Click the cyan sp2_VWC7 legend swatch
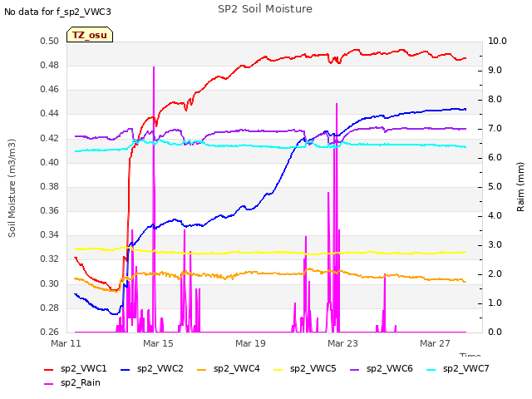Viewport: 532px width, 399px height. click(x=431, y=369)
